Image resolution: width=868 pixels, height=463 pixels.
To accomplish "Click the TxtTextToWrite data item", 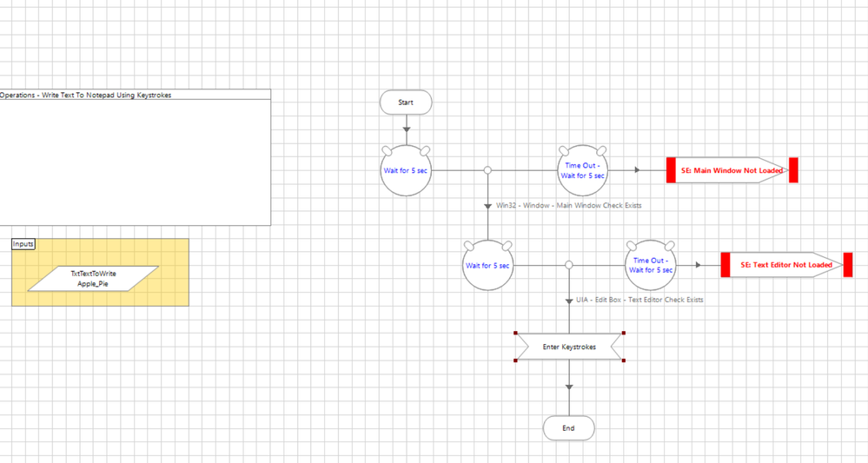I will pyautogui.click(x=93, y=279).
